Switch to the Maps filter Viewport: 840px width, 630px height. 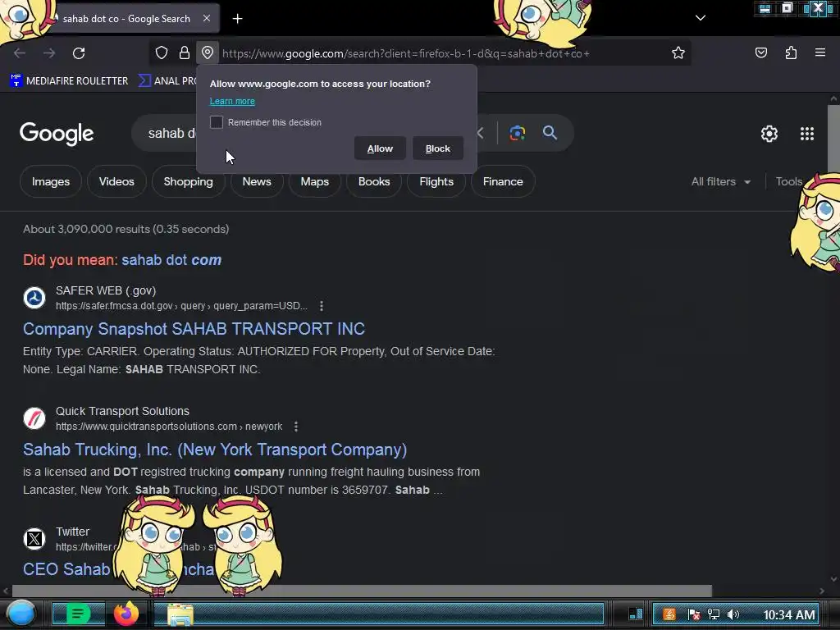click(x=314, y=181)
